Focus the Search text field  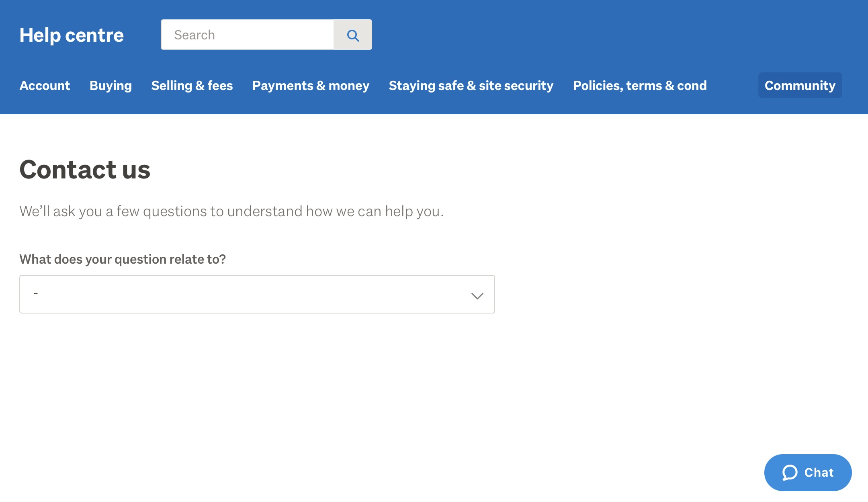pyautogui.click(x=248, y=35)
